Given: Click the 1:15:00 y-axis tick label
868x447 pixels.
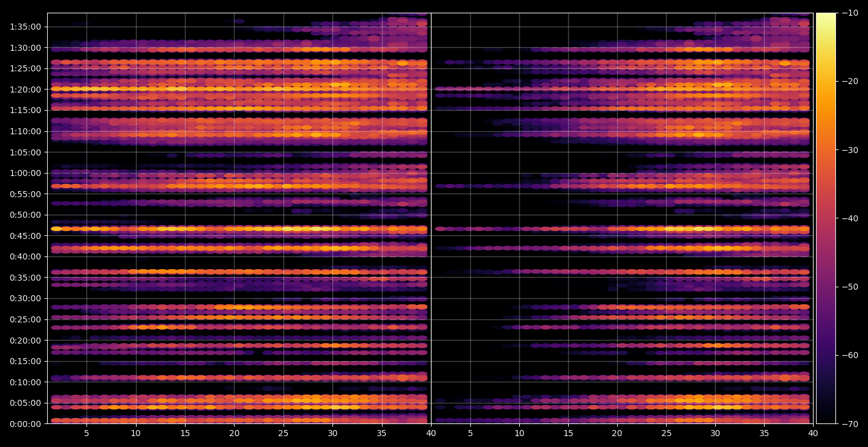Looking at the screenshot, I should (x=25, y=110).
